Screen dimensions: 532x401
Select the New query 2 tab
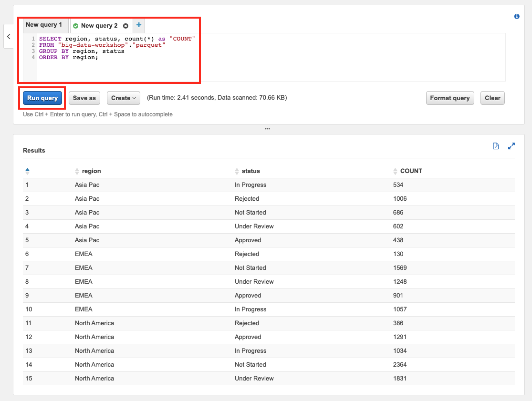pyautogui.click(x=99, y=26)
